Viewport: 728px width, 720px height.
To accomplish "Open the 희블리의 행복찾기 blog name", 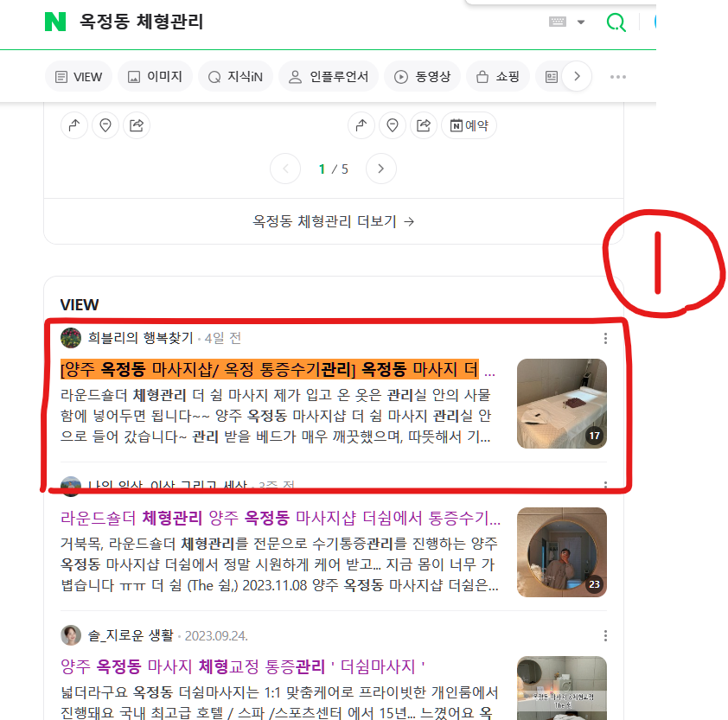I will click(141, 337).
